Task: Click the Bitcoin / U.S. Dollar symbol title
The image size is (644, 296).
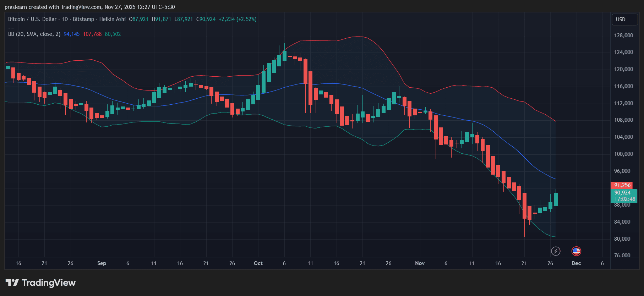Action: 32,19
